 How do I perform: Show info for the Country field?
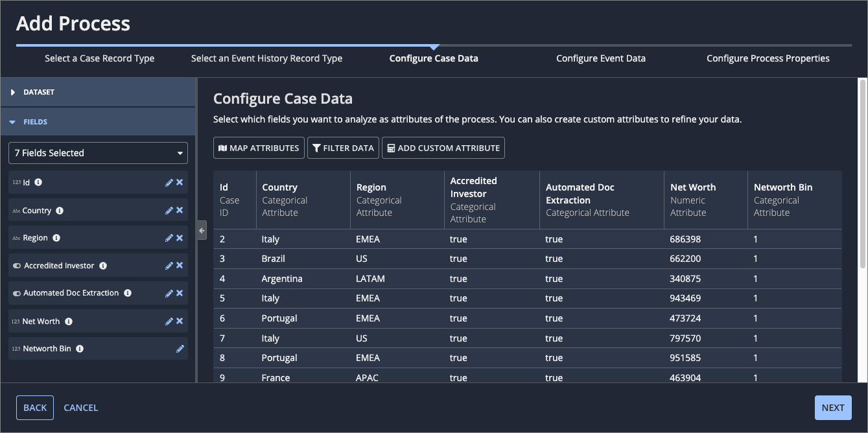(x=60, y=211)
